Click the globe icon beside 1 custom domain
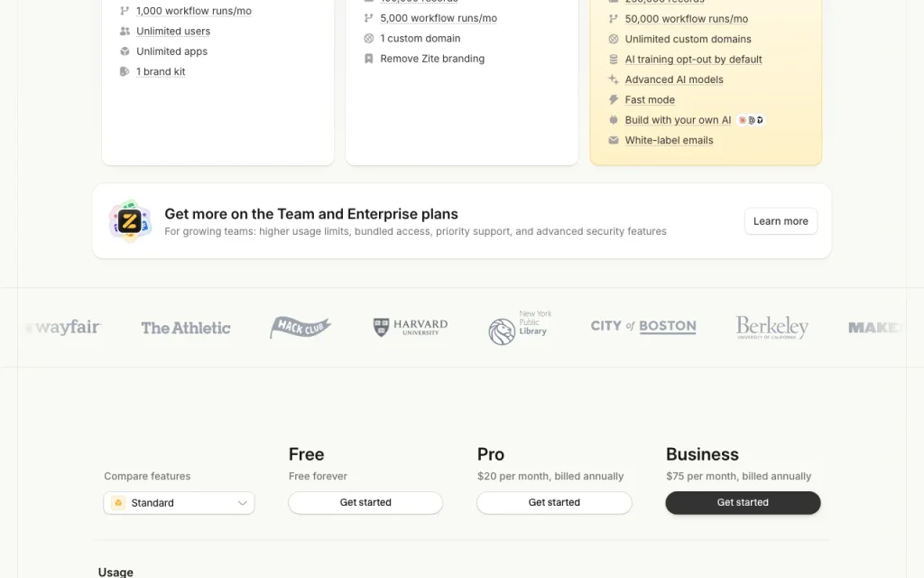The height and width of the screenshot is (578, 924). point(369,38)
